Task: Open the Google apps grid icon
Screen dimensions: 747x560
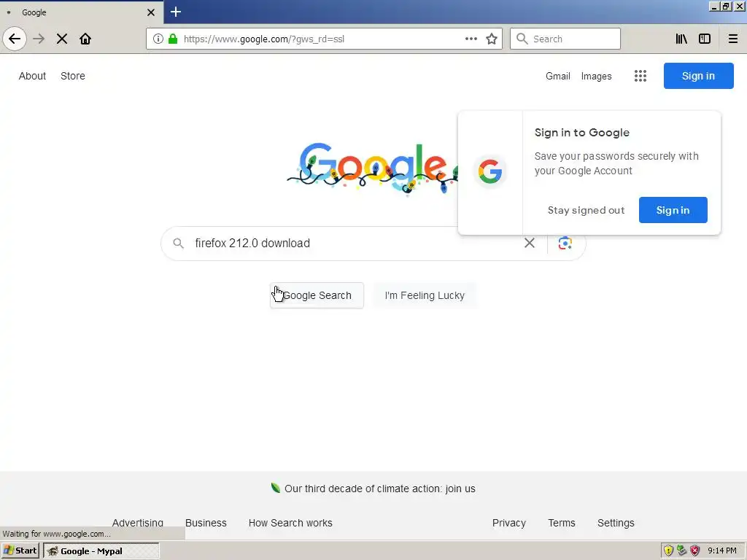Action: click(640, 76)
